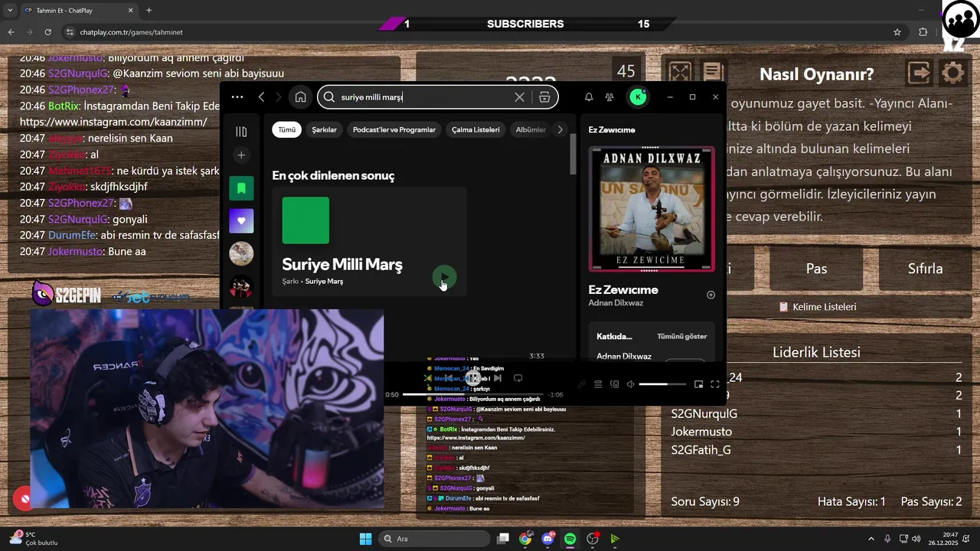Select the Albümler filter chip
Viewport: 980px width, 551px height.
tap(531, 130)
